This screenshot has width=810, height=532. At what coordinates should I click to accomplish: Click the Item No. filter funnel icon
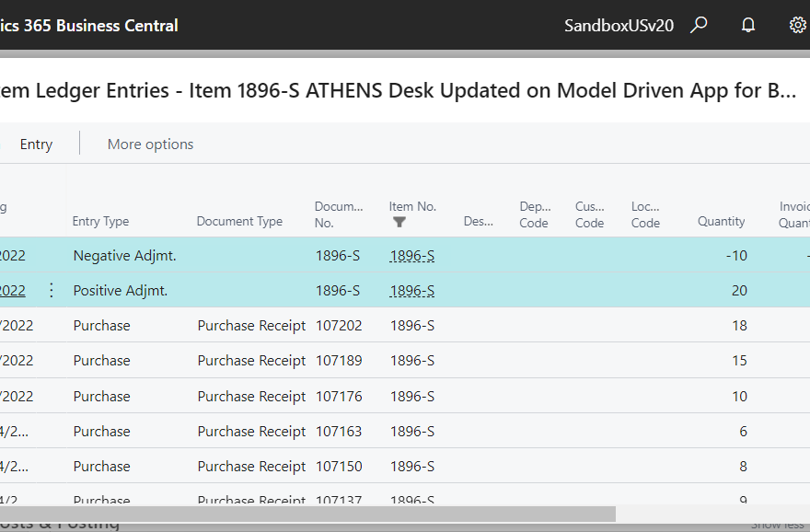point(399,222)
